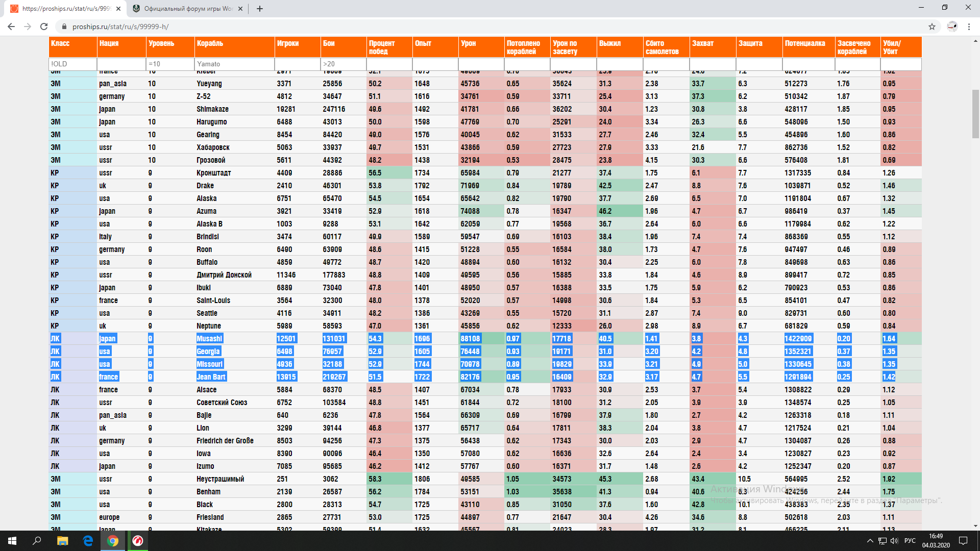Sort the table by Захват header
The width and height of the screenshot is (980, 551).
coord(713,47)
